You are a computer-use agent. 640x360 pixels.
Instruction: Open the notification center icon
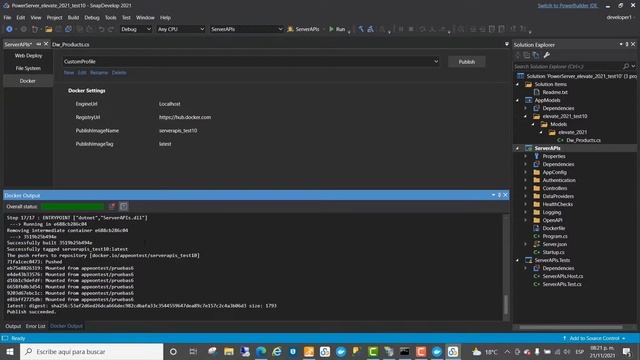click(x=627, y=351)
